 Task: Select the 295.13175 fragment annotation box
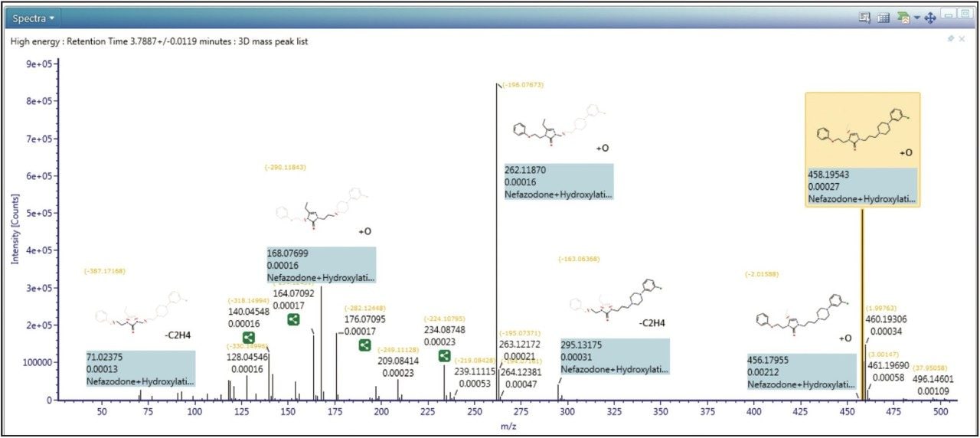pos(614,356)
